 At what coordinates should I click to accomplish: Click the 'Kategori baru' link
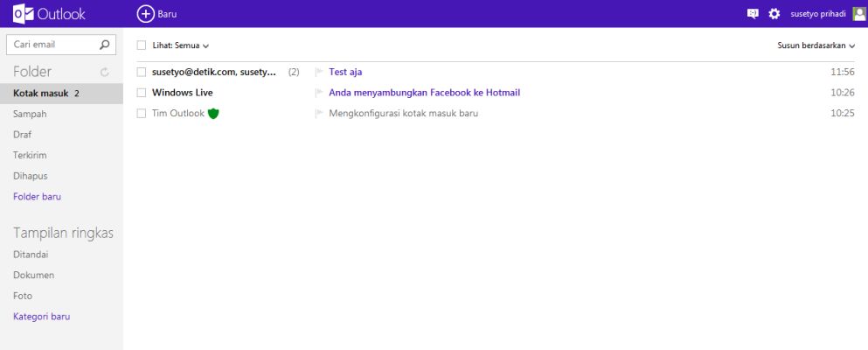click(x=41, y=316)
